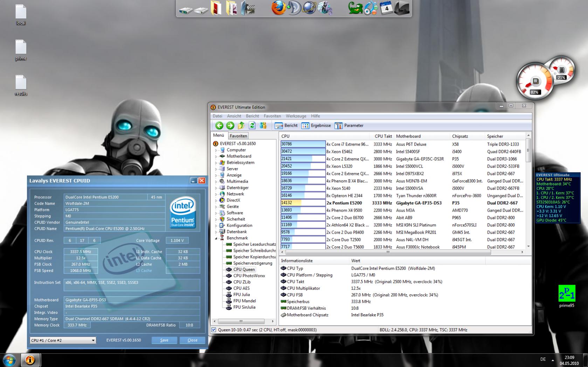Expand the Multimedia tree node
The height and width of the screenshot is (367, 588).
216,182
